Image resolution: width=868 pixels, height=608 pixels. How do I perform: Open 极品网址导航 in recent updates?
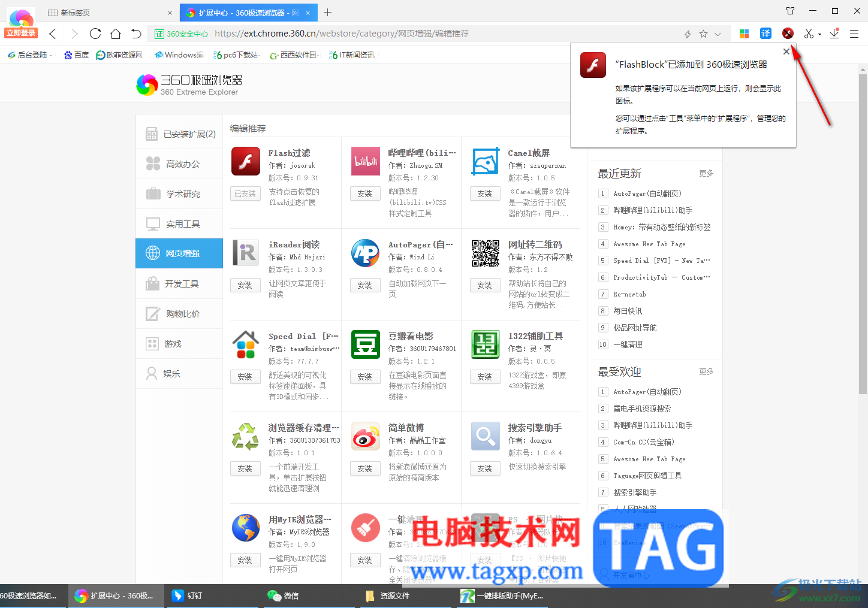coord(635,328)
